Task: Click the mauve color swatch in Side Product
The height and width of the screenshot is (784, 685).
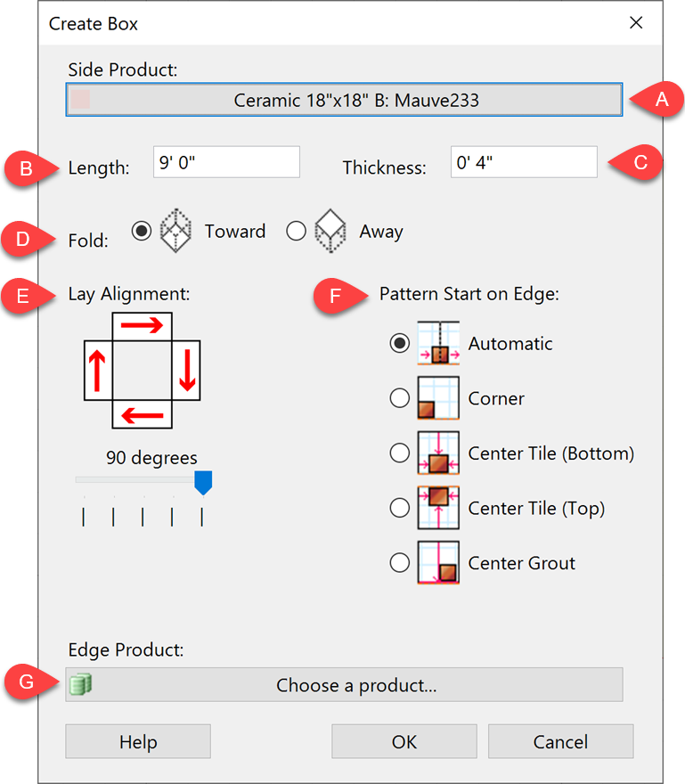Action: [80, 100]
